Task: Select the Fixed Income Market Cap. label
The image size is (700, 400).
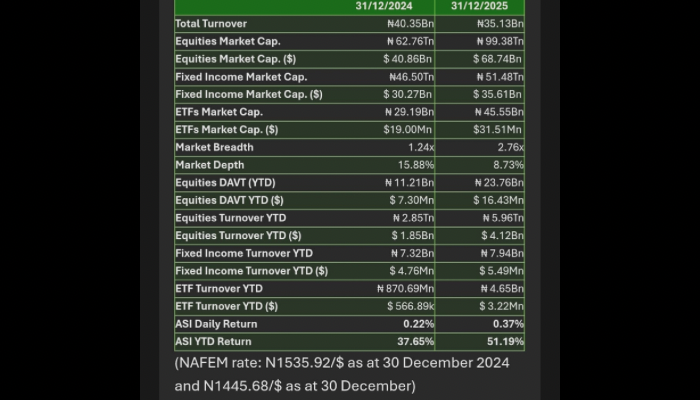Action: point(241,77)
